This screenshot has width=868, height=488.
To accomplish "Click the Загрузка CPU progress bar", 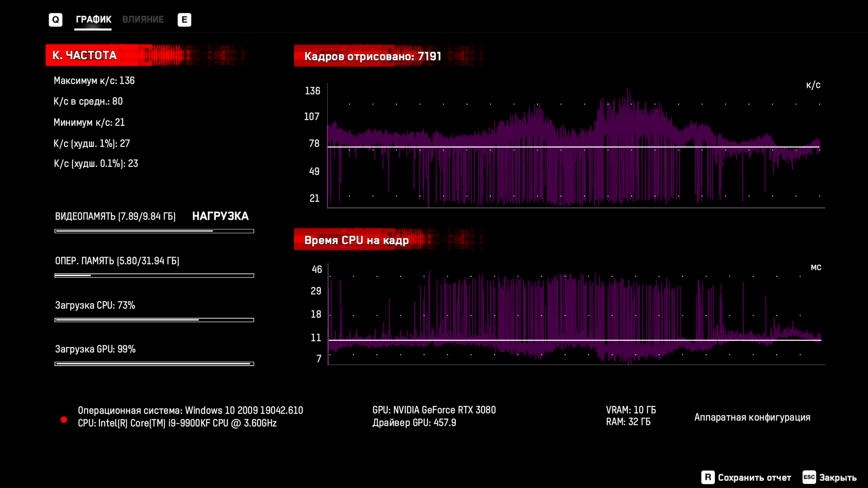I will click(x=154, y=320).
